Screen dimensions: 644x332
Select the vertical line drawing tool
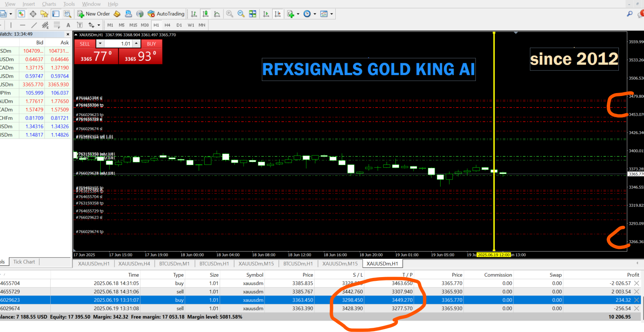pos(11,25)
